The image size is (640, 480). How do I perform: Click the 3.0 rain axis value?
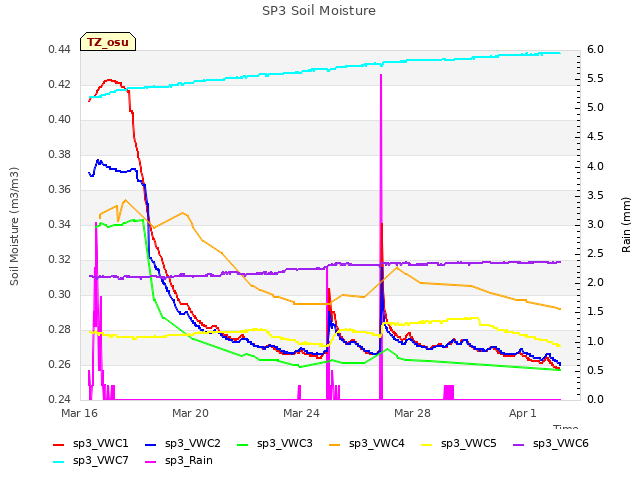(x=596, y=224)
